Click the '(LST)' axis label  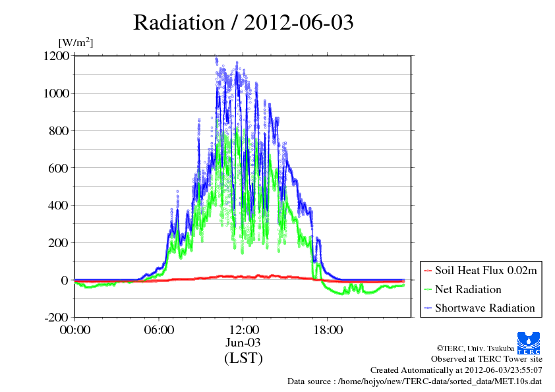(x=243, y=358)
